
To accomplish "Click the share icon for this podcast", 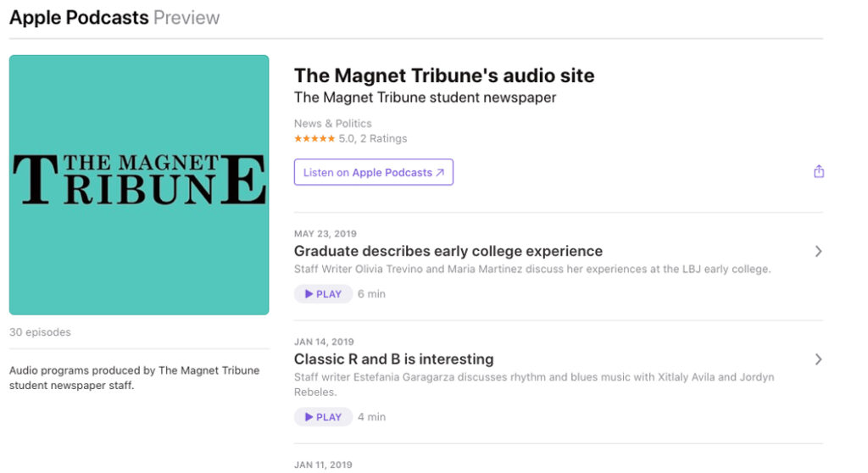I will (818, 172).
